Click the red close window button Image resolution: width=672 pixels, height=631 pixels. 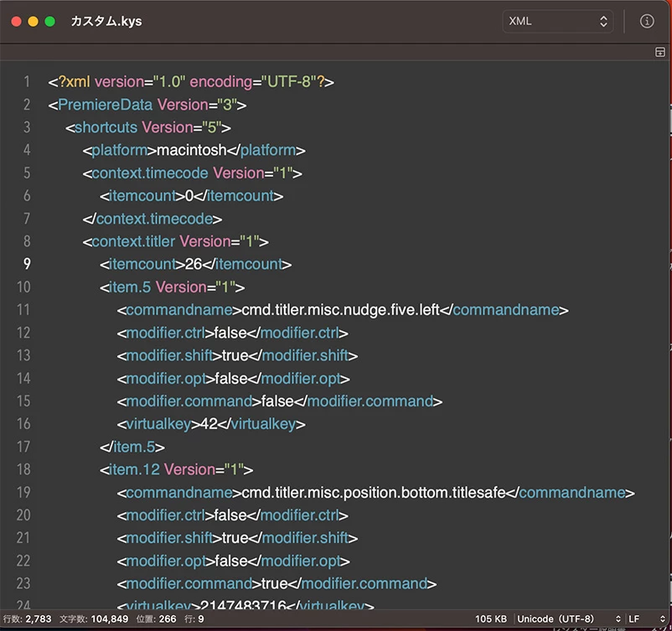pyautogui.click(x=16, y=22)
